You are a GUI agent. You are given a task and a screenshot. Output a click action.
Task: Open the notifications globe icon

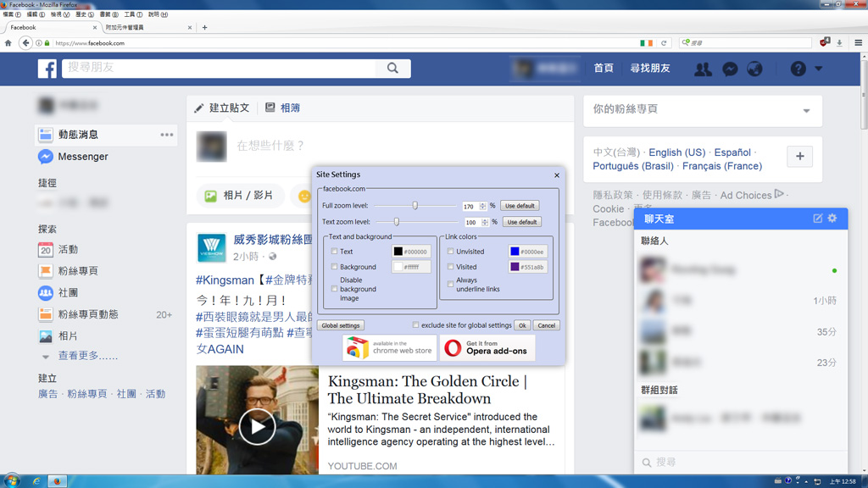pyautogui.click(x=754, y=69)
